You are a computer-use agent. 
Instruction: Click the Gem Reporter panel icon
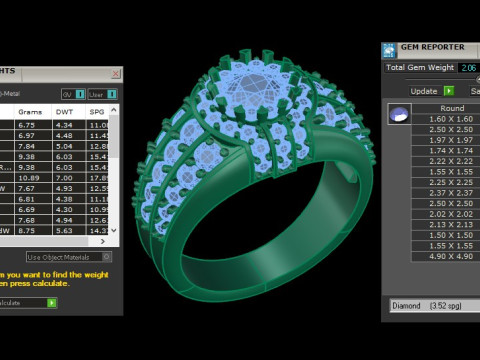coord(389,51)
